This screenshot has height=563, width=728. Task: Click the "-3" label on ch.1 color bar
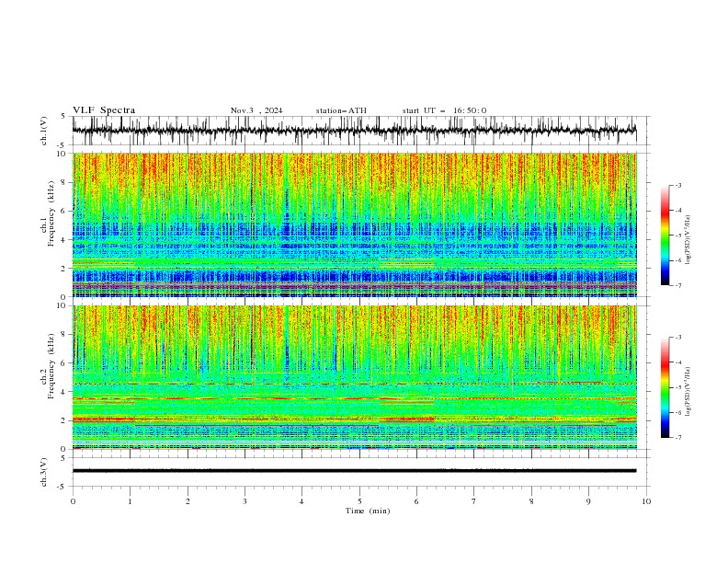[x=677, y=185]
